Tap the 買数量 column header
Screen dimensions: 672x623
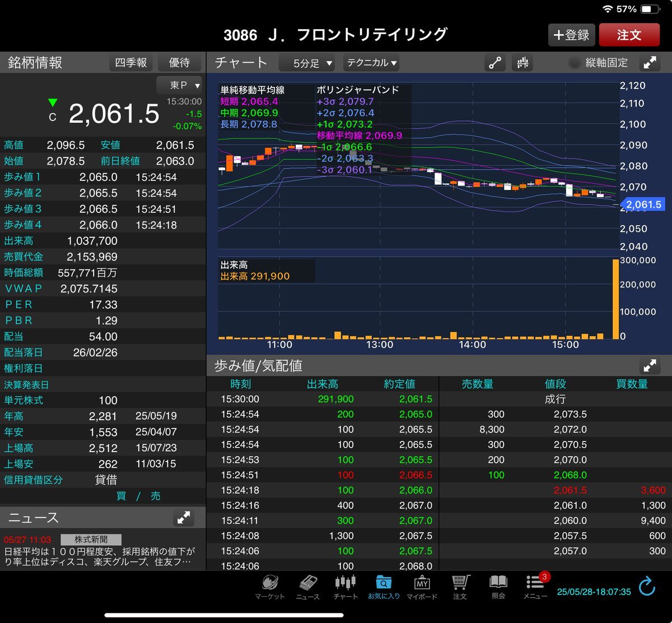(632, 384)
